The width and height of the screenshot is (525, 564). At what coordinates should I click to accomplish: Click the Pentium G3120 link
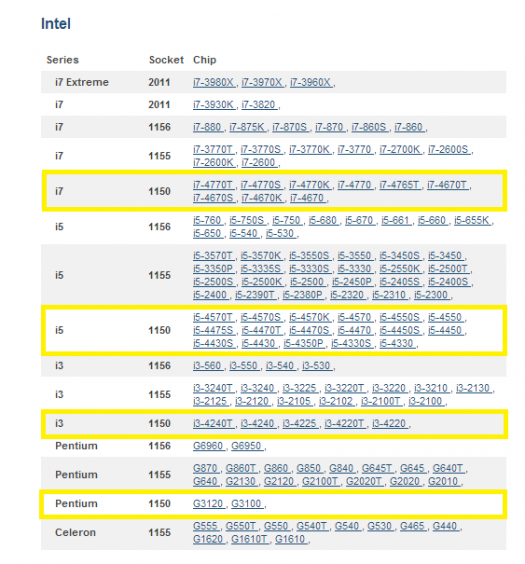(x=209, y=503)
